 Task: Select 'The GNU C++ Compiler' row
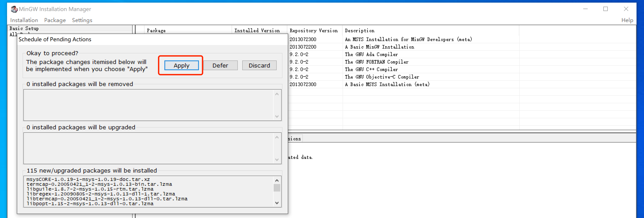461,69
